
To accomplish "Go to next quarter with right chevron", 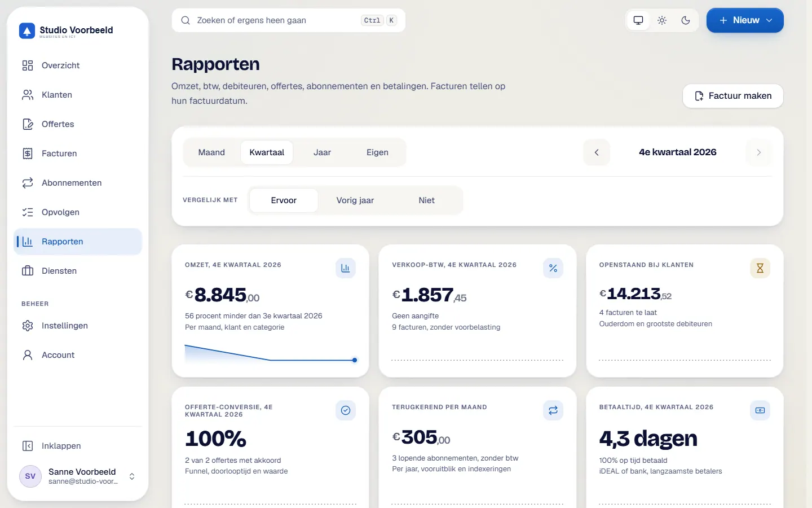I will 759,152.
